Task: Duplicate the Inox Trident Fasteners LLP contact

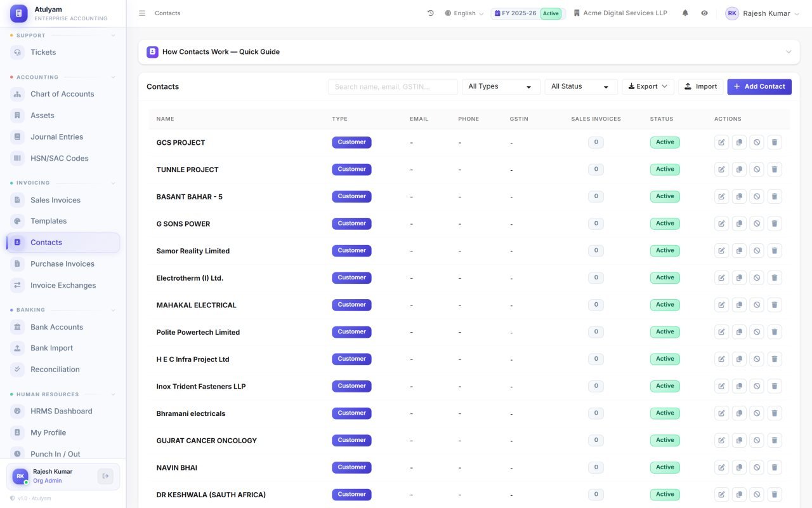Action: (x=739, y=386)
